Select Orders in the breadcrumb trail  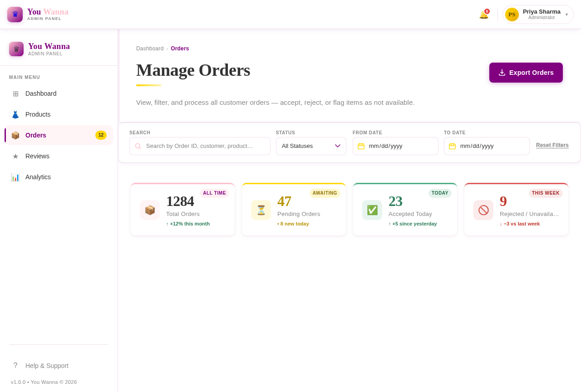(x=180, y=48)
